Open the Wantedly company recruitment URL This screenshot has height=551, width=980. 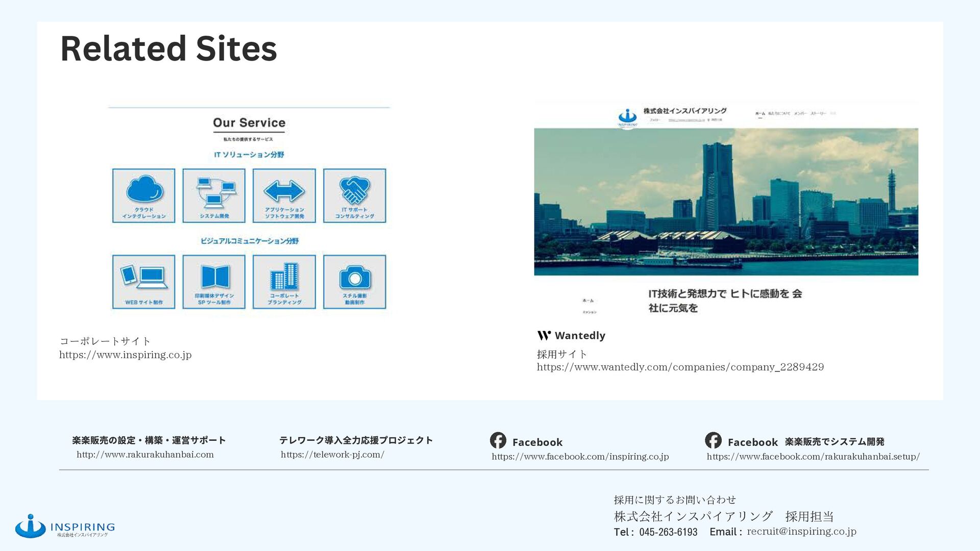tap(680, 367)
